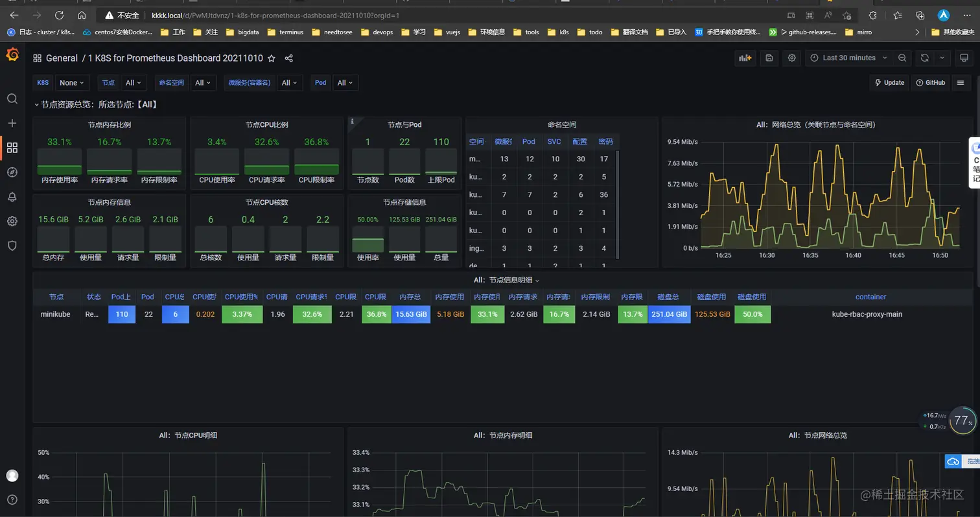Click the browser address bar URL
The height and width of the screenshot is (517, 980).
coord(275,15)
